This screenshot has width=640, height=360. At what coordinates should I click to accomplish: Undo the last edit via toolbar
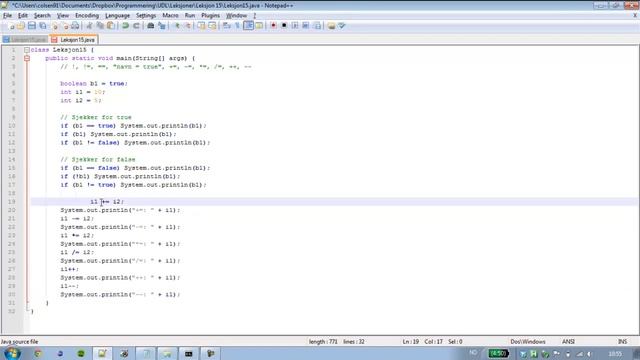(x=125, y=26)
